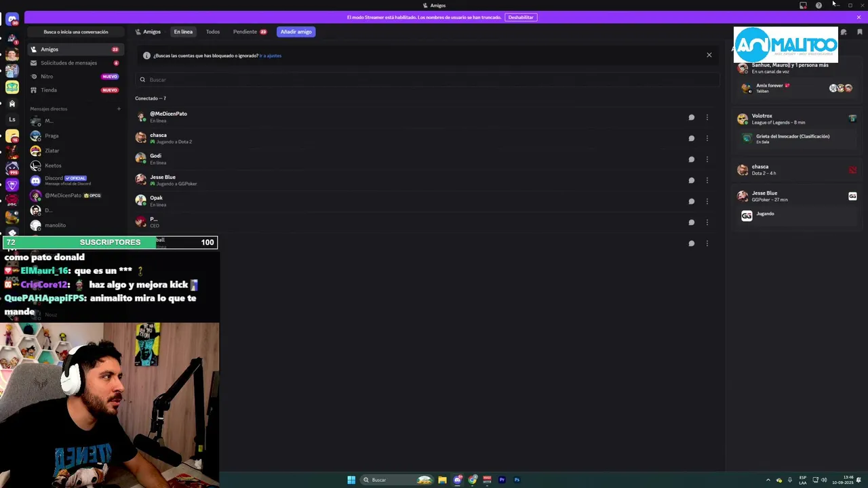The image size is (868, 488).
Task: Create a new direct message plus icon
Action: 119,108
